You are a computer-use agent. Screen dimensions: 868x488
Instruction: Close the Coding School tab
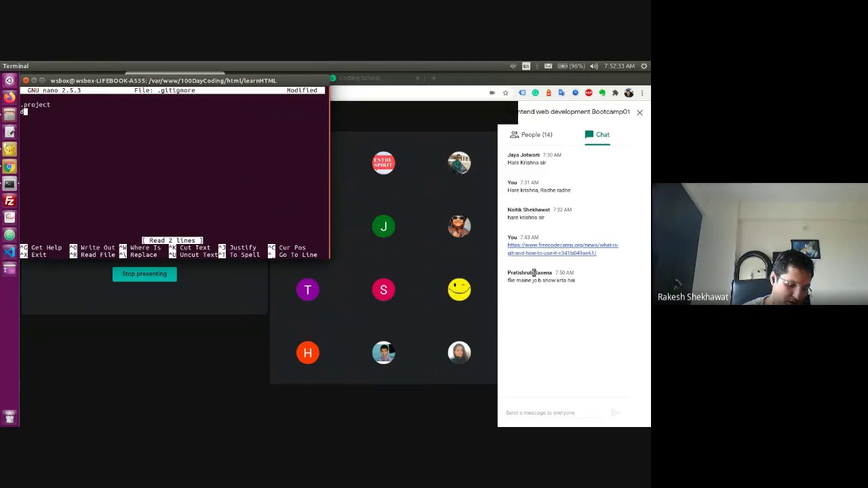[x=418, y=78]
